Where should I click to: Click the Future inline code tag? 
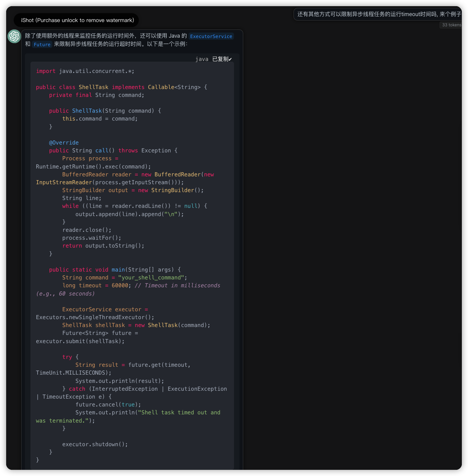(42, 45)
